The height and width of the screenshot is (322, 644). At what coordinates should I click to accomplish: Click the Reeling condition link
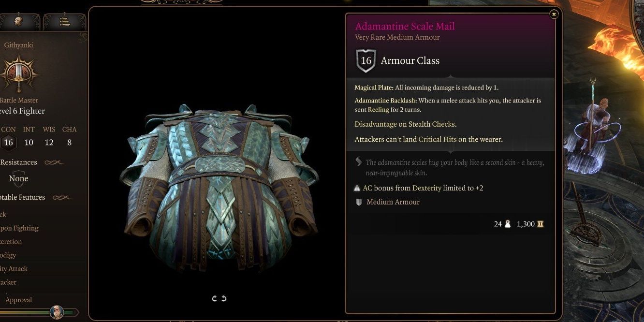point(378,110)
